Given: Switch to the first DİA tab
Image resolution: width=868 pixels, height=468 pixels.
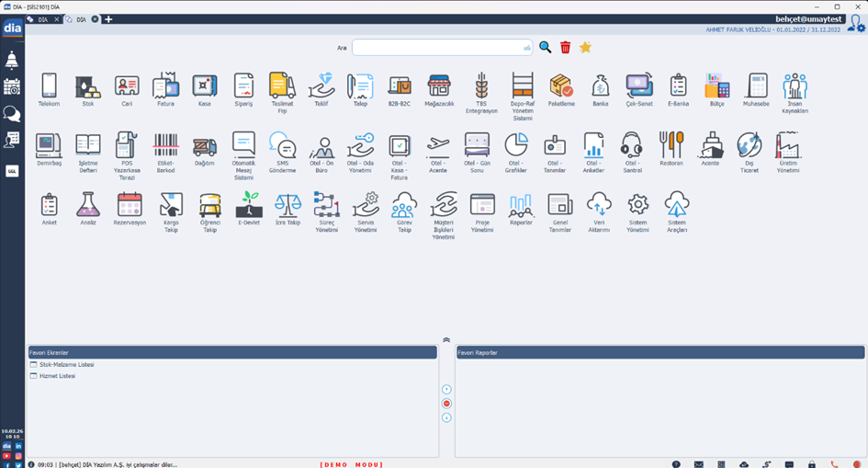Looking at the screenshot, I should (x=42, y=19).
